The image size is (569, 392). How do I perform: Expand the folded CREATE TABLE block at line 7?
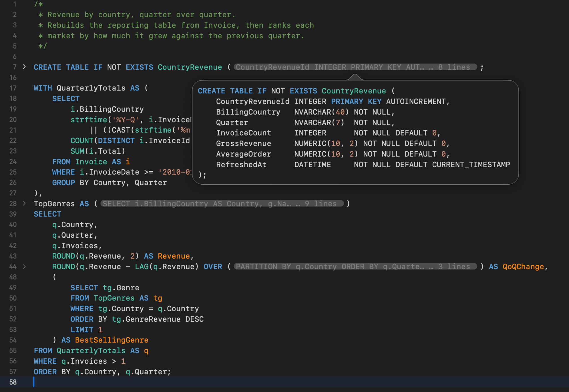tap(24, 67)
